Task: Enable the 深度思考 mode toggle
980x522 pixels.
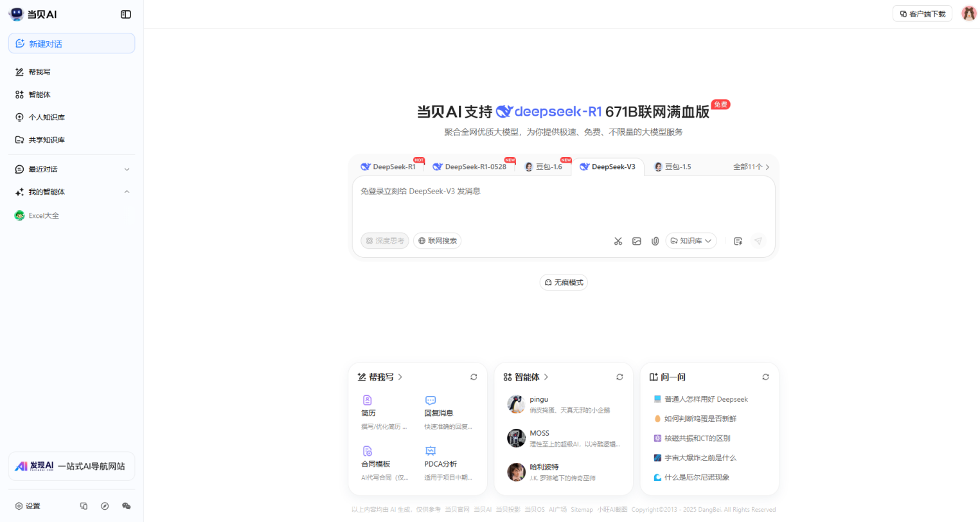Action: (x=384, y=240)
